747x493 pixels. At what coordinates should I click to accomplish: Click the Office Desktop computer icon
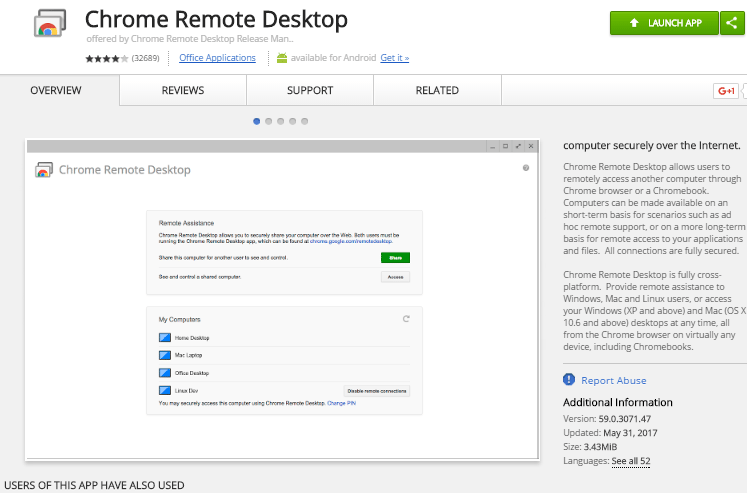(165, 373)
